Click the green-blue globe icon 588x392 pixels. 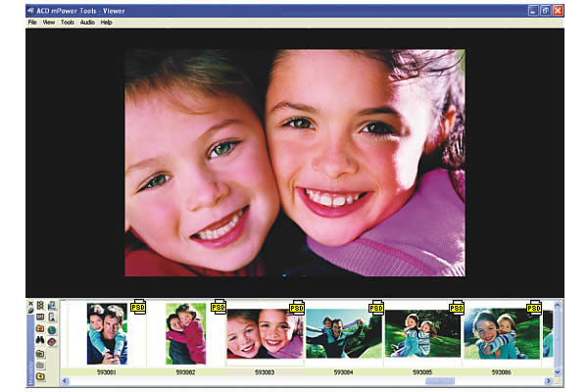click(x=52, y=329)
